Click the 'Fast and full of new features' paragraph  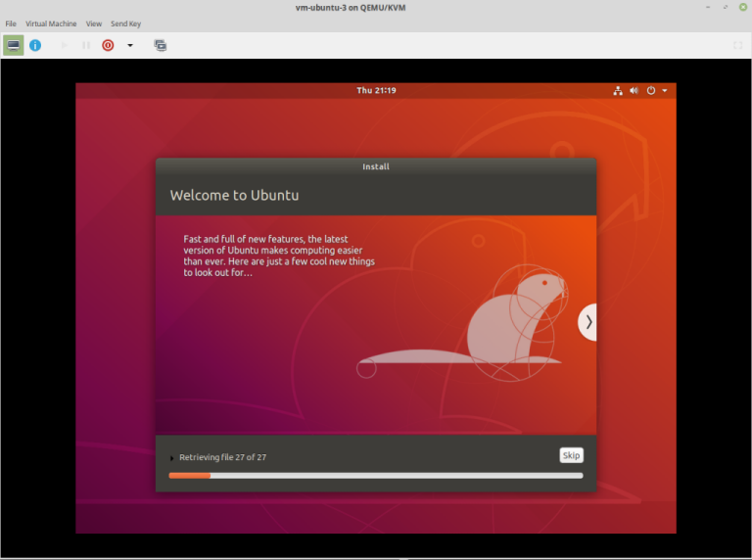(x=279, y=256)
